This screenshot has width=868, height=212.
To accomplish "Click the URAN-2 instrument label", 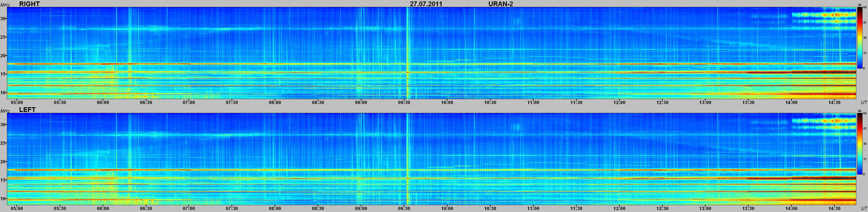I will point(501,4).
